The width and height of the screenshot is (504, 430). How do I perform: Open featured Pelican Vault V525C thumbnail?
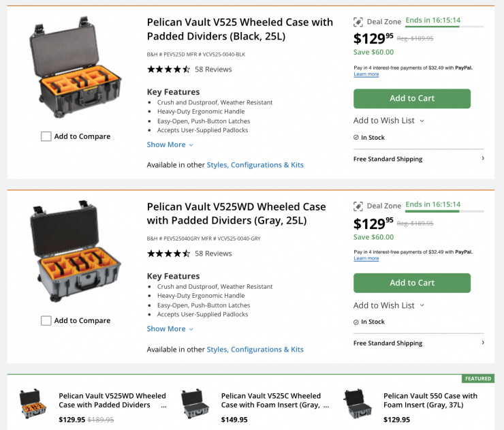pos(195,403)
